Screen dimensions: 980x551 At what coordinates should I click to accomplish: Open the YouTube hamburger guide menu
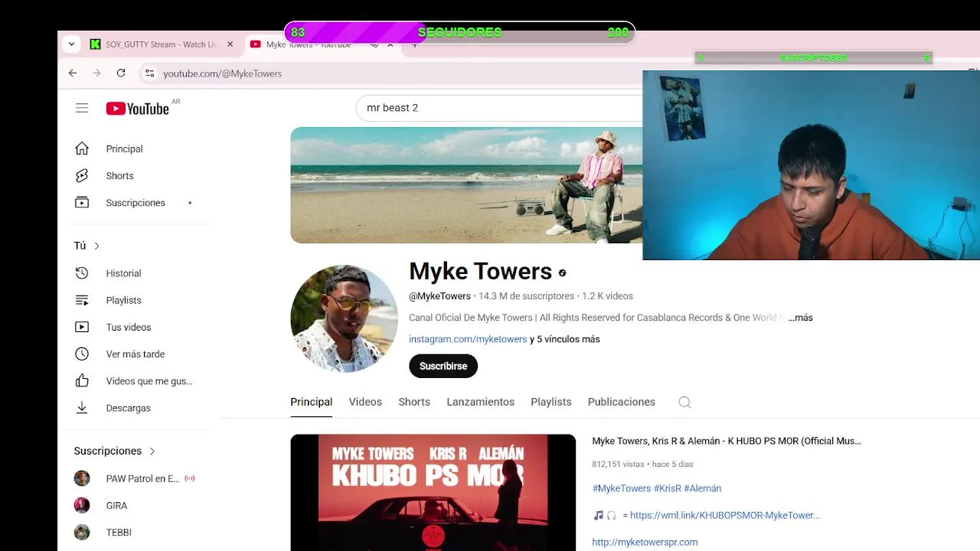82,108
